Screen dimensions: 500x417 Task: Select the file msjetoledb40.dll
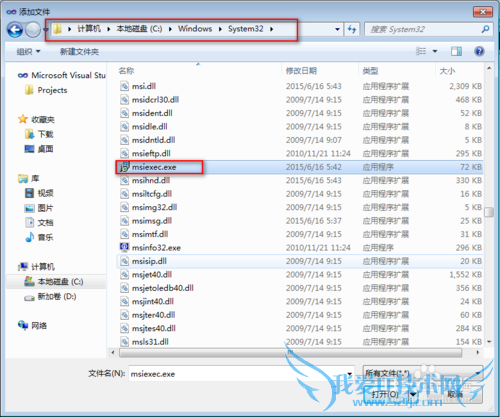click(x=300, y=288)
